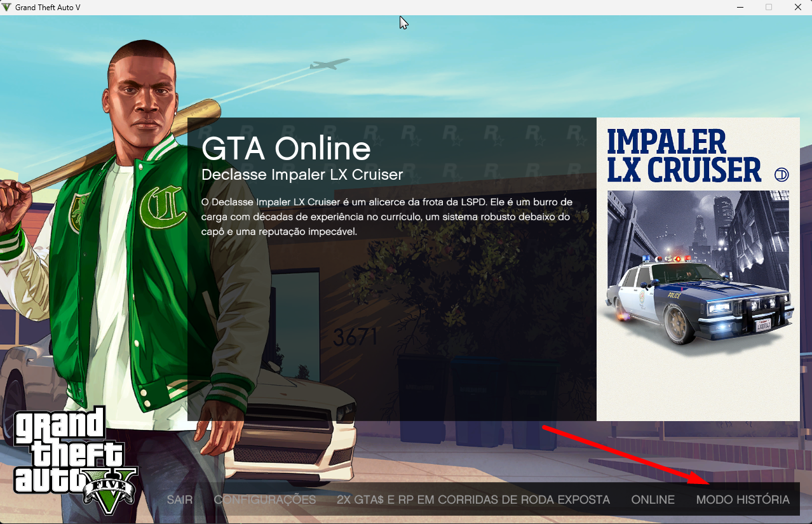Select SAIR to exit the game
The image size is (812, 524).
[x=180, y=500]
